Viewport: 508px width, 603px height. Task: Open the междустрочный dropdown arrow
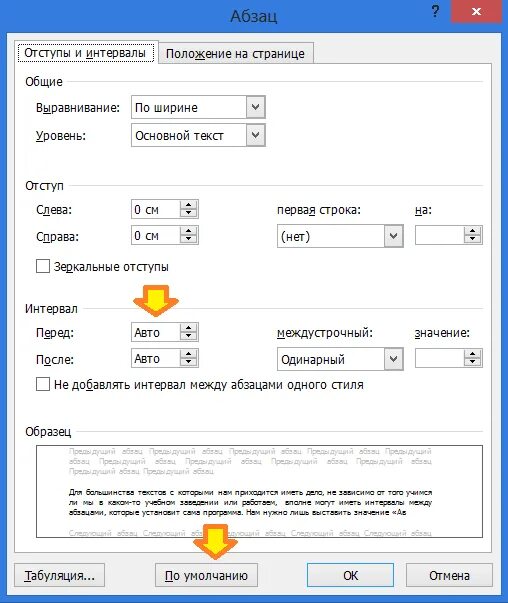393,359
